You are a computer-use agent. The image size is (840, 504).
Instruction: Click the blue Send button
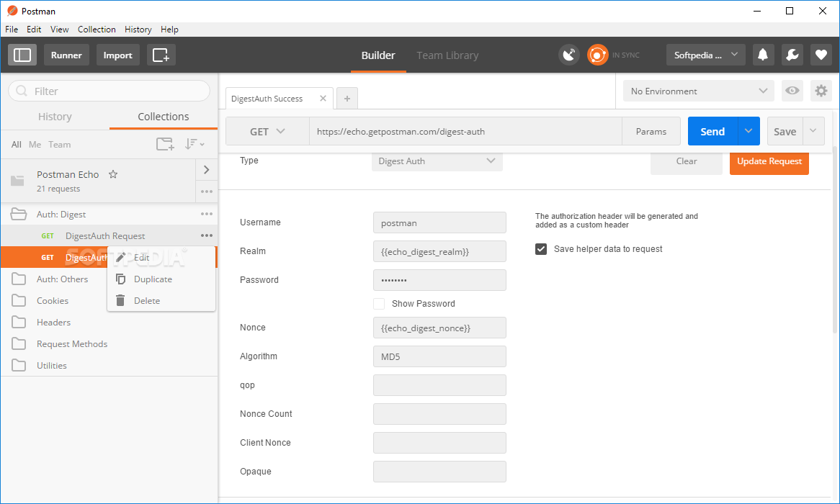point(712,131)
